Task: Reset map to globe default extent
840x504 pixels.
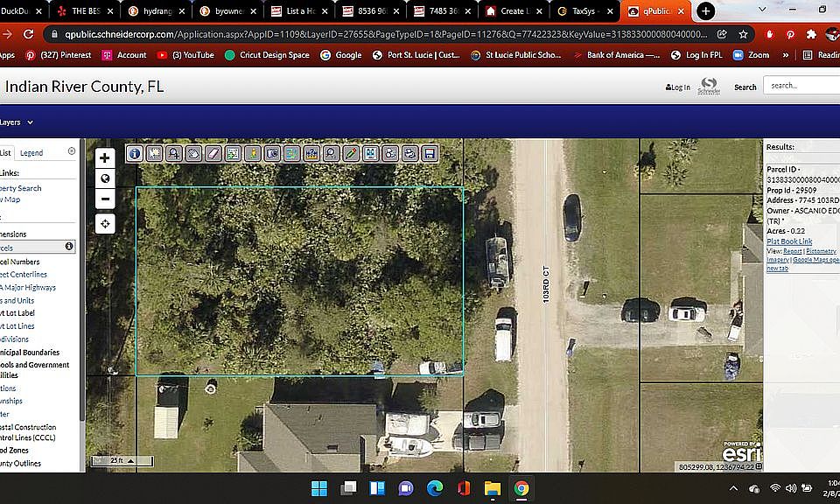Action: (x=105, y=178)
